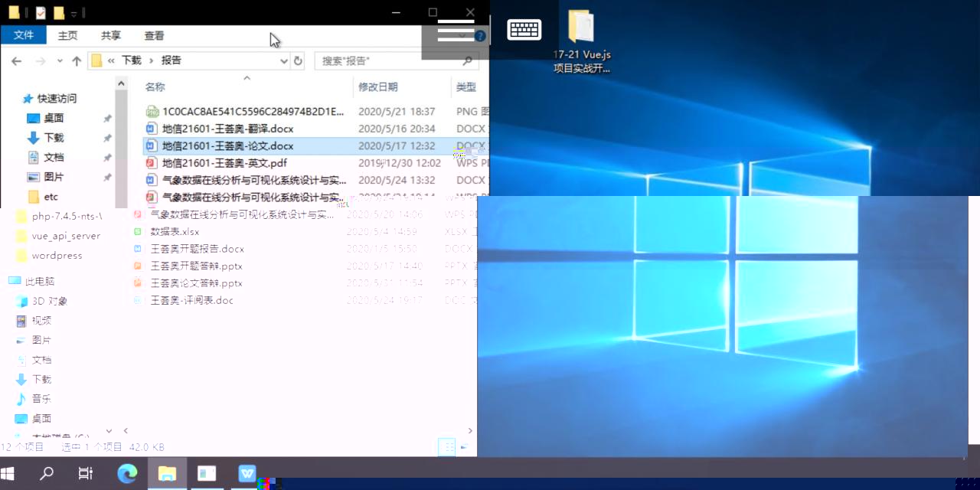Open the WPS Office taskbar icon
The height and width of the screenshot is (490, 980).
click(x=247, y=473)
